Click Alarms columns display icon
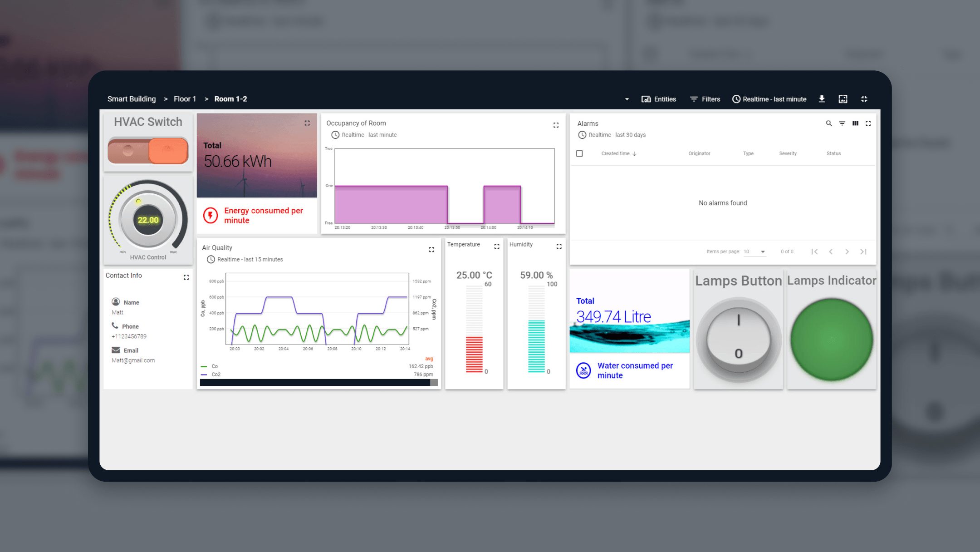Screen dimensions: 980x552 point(855,123)
